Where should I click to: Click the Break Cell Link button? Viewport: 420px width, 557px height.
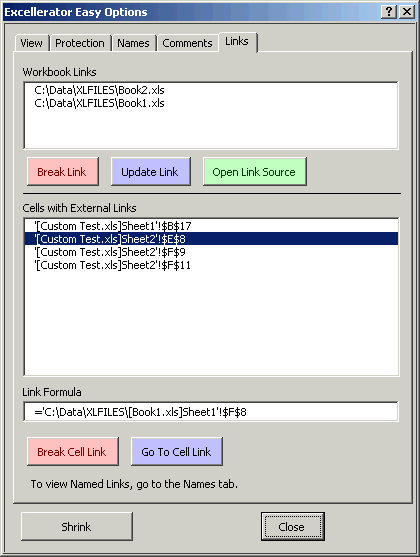[x=72, y=451]
